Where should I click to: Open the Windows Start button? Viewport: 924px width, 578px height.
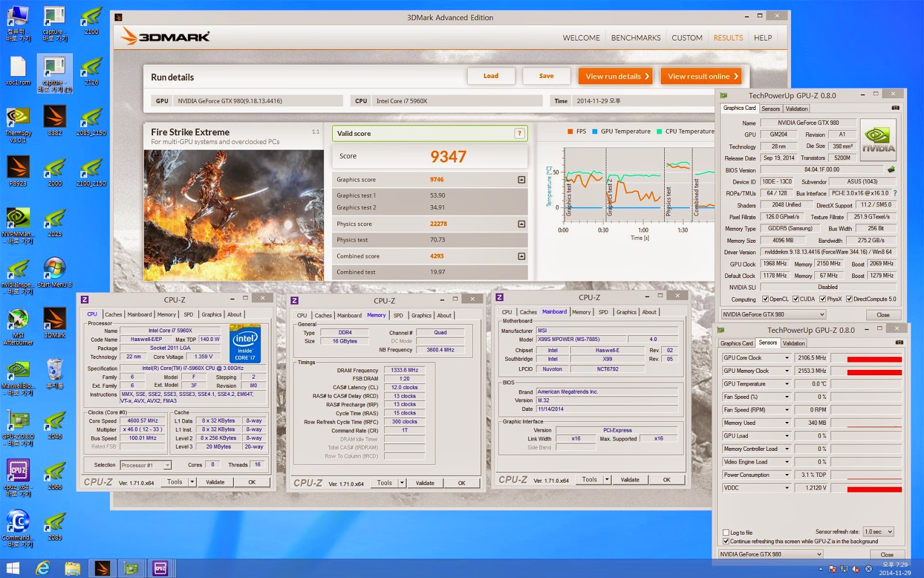[13, 569]
